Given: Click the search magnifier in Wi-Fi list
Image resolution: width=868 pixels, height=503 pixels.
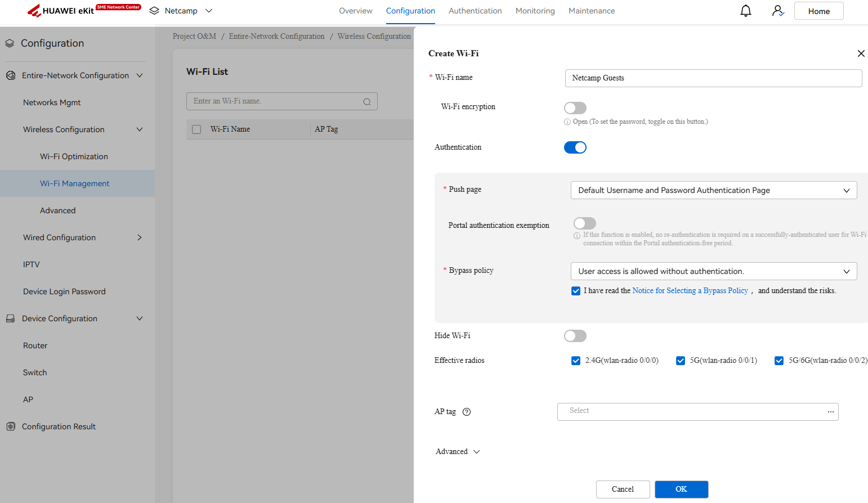Looking at the screenshot, I should click(367, 102).
